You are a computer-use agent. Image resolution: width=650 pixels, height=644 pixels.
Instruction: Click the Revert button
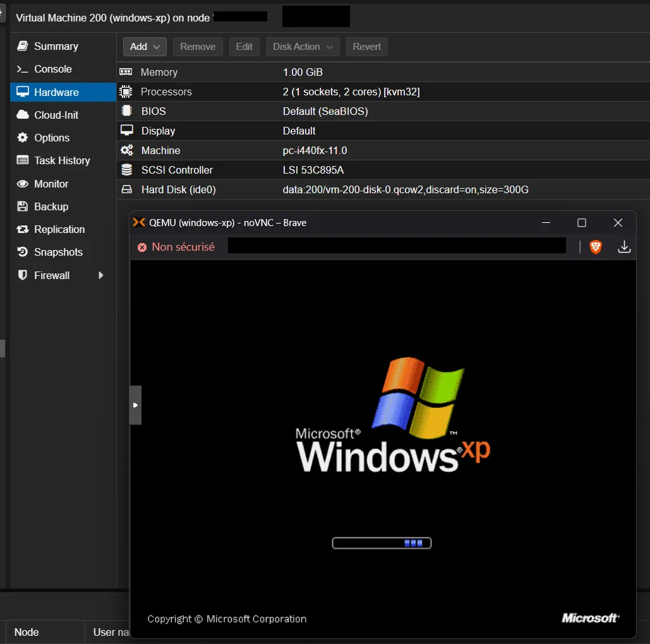point(366,47)
